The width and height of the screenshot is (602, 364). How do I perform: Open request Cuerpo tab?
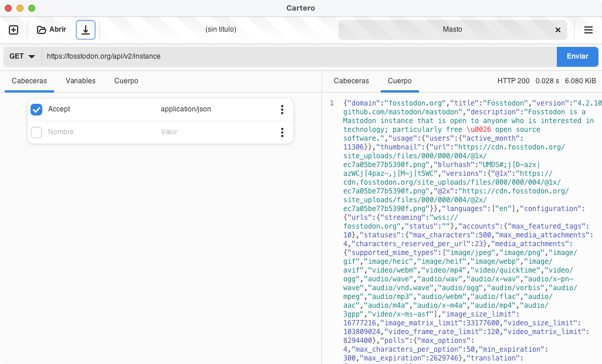click(x=126, y=81)
